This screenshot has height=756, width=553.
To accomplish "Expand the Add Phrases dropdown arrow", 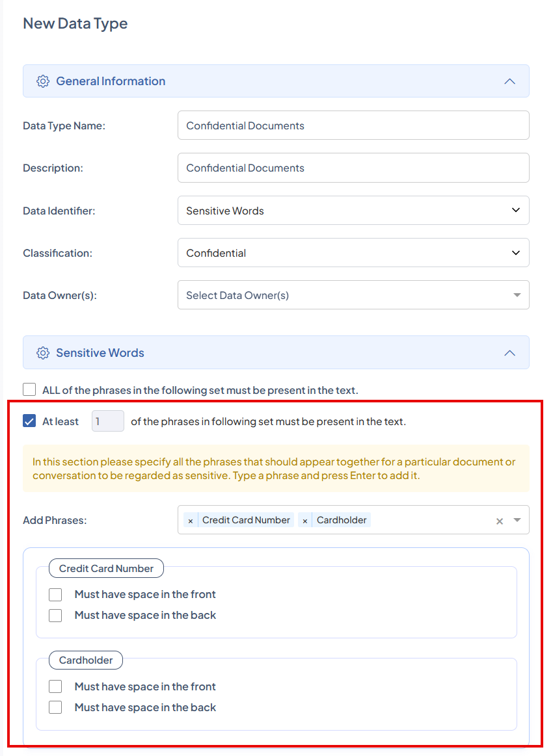I will [x=517, y=520].
